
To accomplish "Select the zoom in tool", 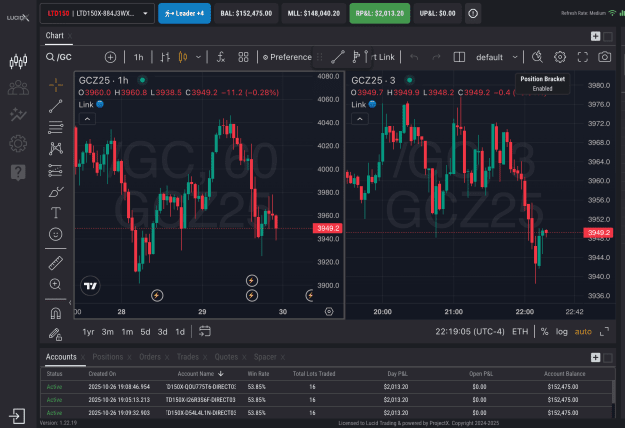I will [x=56, y=284].
